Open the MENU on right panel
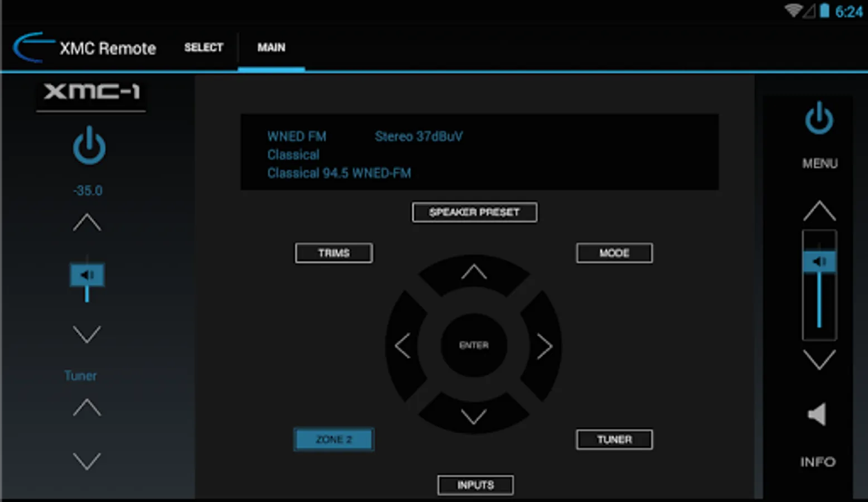 819,163
